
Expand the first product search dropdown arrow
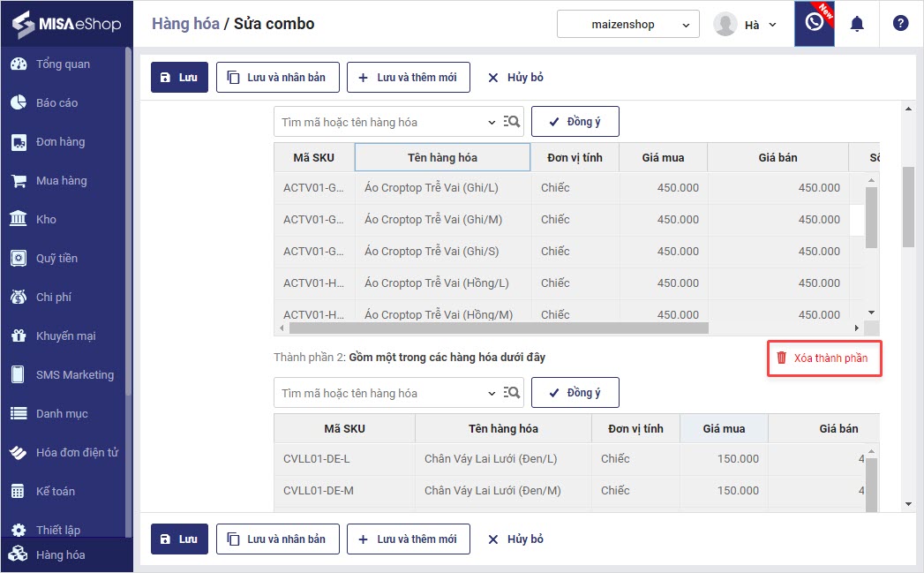(x=492, y=123)
